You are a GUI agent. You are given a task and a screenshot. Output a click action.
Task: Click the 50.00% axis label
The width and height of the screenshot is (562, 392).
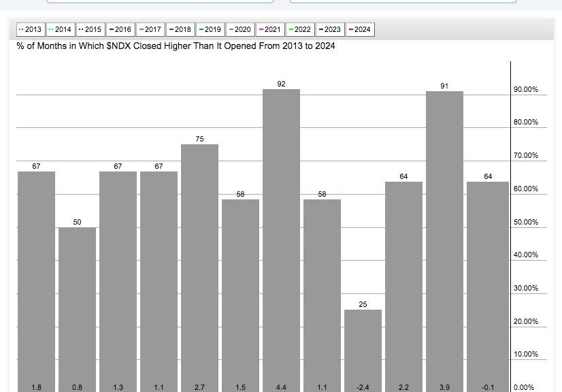pos(526,222)
